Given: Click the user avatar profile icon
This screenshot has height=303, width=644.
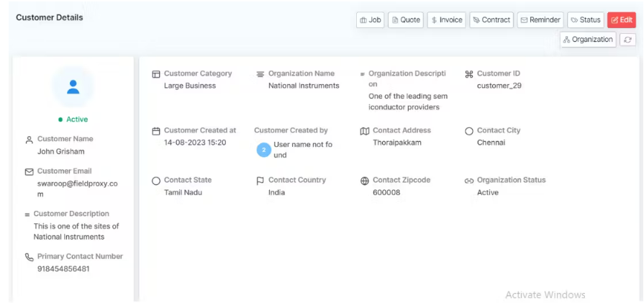Looking at the screenshot, I should (x=73, y=86).
